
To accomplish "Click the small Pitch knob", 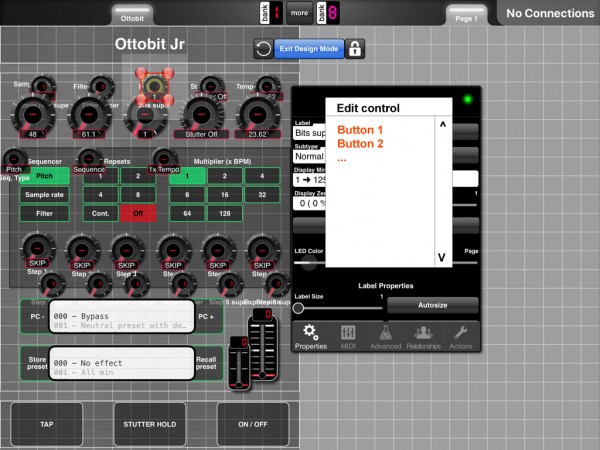I will click(14, 158).
